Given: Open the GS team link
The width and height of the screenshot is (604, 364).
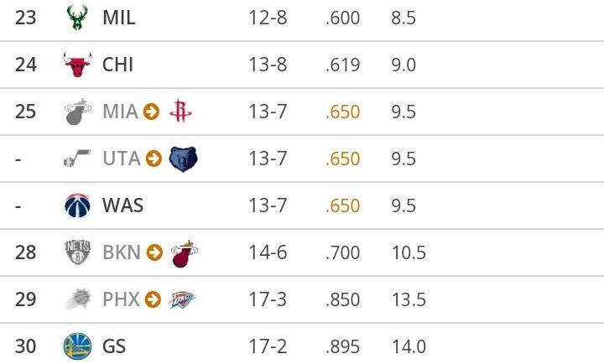Looking at the screenshot, I should pyautogui.click(x=113, y=346).
